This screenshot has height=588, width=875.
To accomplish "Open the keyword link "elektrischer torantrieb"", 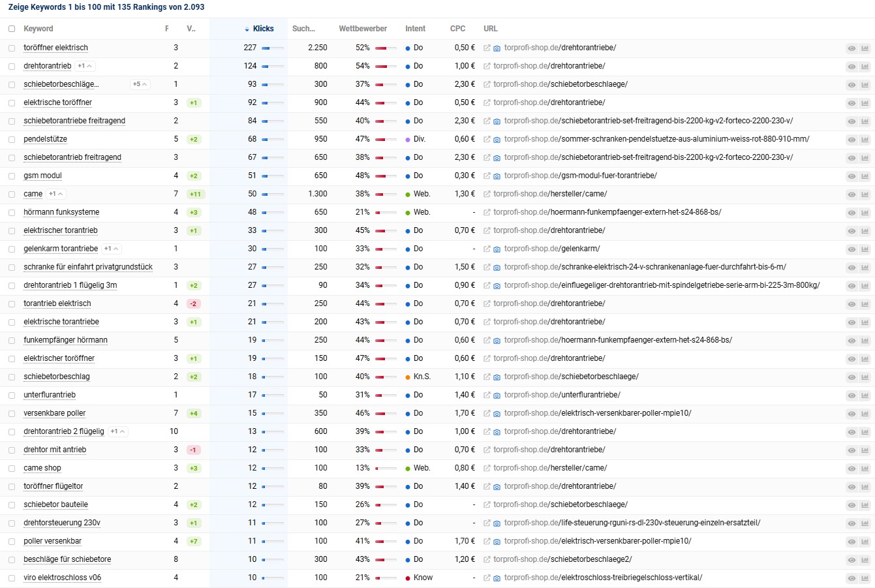I will [60, 230].
